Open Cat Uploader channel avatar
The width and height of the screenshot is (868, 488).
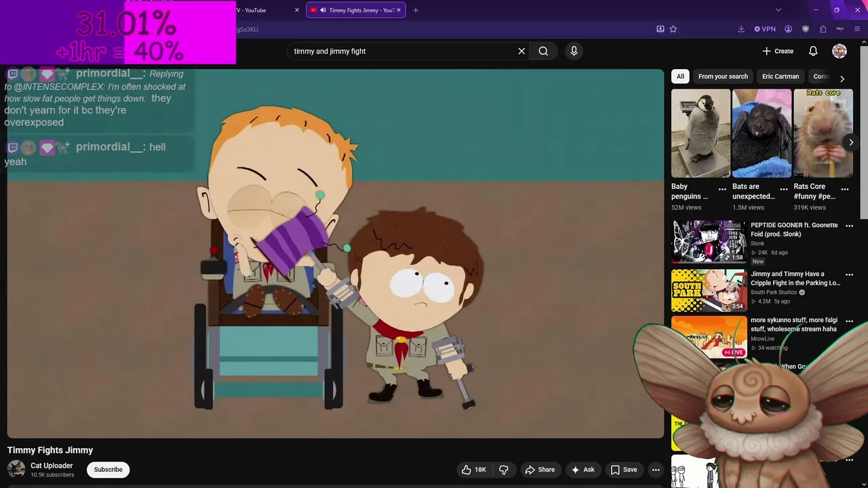(16, 469)
